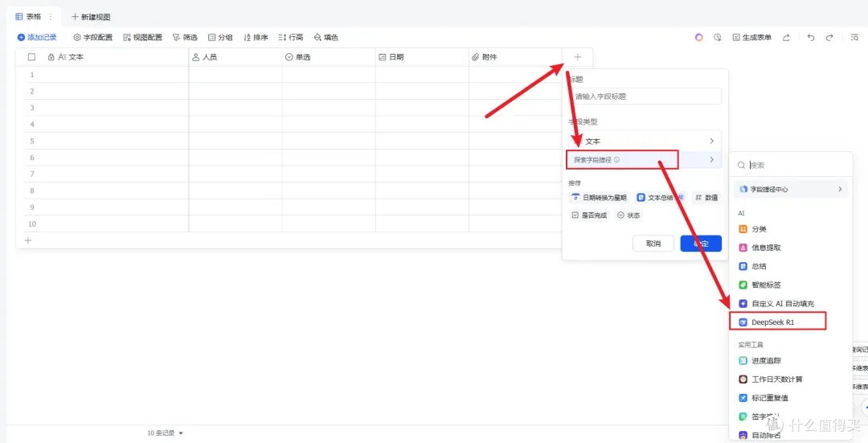Click the share arrow icon
Screen dimensions: 868x443
click(x=786, y=37)
